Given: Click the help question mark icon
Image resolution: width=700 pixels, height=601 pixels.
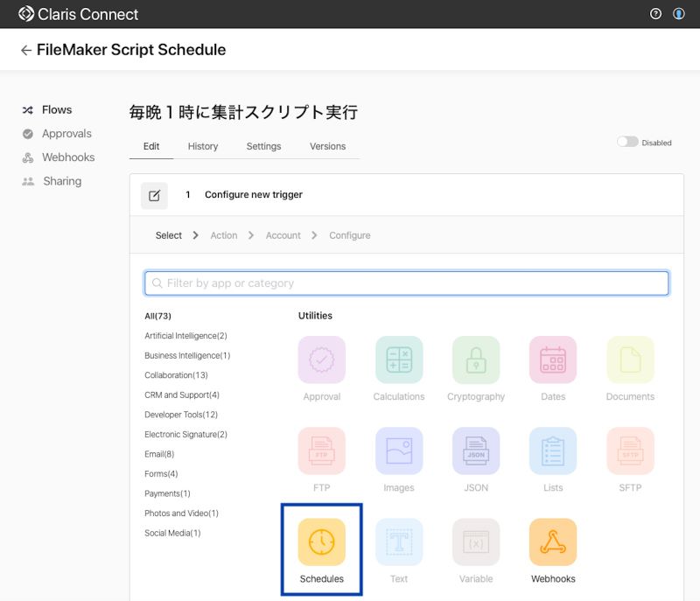Looking at the screenshot, I should (655, 14).
